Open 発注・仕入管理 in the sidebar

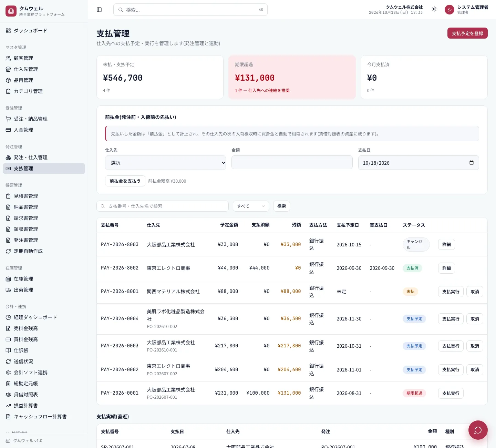click(44, 157)
